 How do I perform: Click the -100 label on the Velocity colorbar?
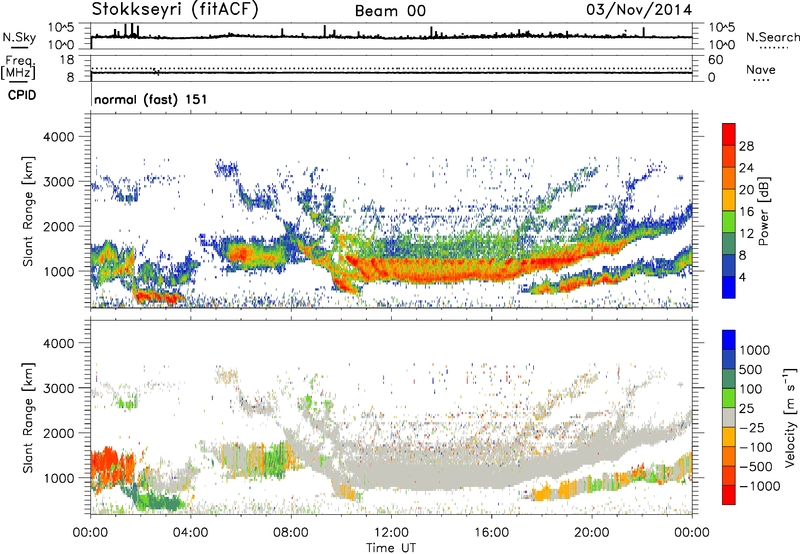pos(756,447)
